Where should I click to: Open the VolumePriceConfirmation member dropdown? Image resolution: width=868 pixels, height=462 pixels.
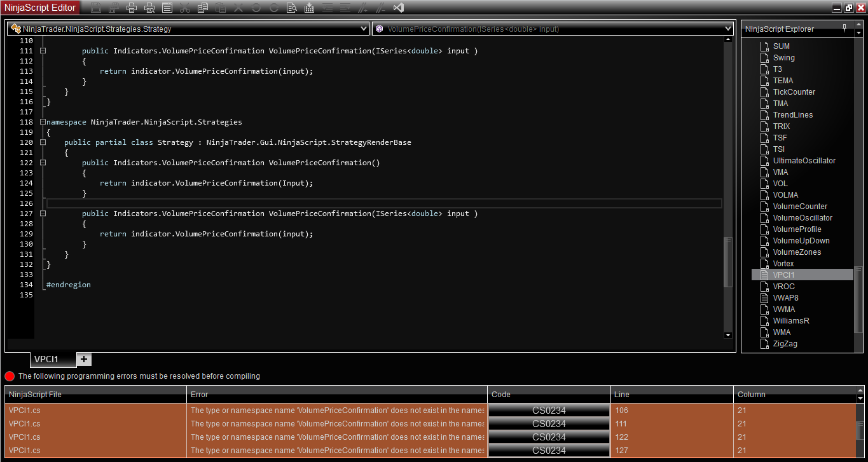tap(553, 29)
